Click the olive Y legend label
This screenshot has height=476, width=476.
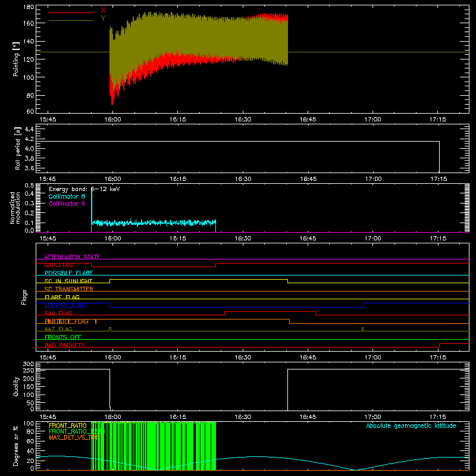(103, 18)
